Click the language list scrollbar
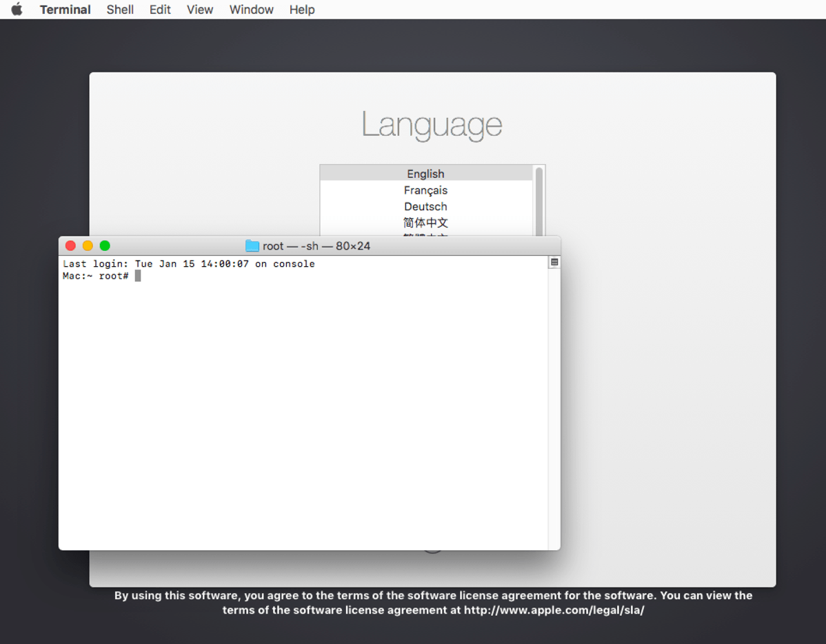The width and height of the screenshot is (826, 644). 538,200
